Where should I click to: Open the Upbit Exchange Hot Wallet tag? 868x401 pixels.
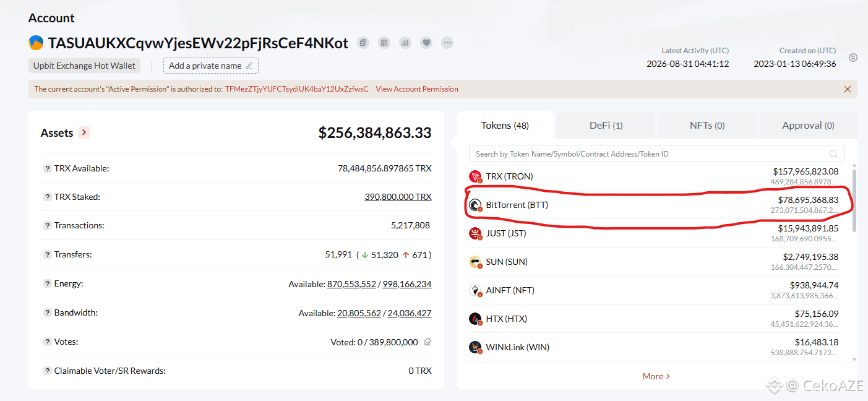(85, 66)
